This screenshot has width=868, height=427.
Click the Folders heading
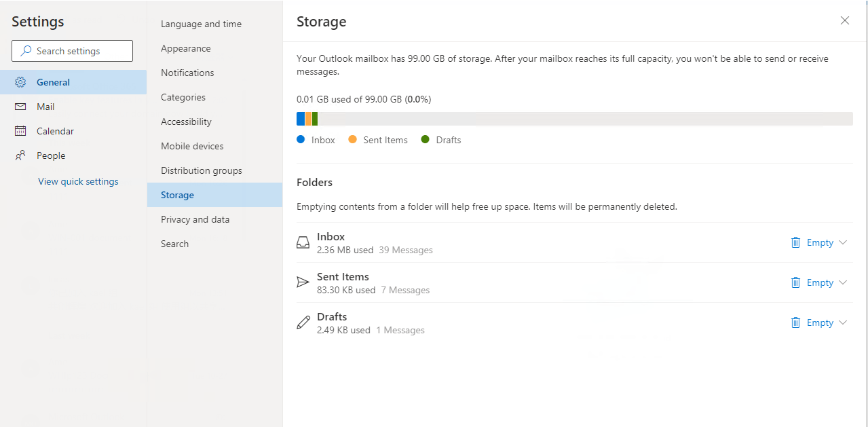point(314,182)
